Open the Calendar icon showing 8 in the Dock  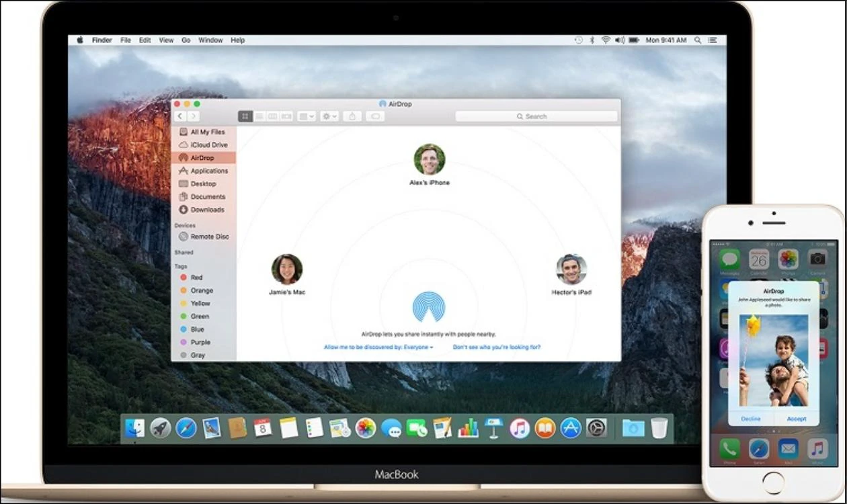(x=263, y=427)
